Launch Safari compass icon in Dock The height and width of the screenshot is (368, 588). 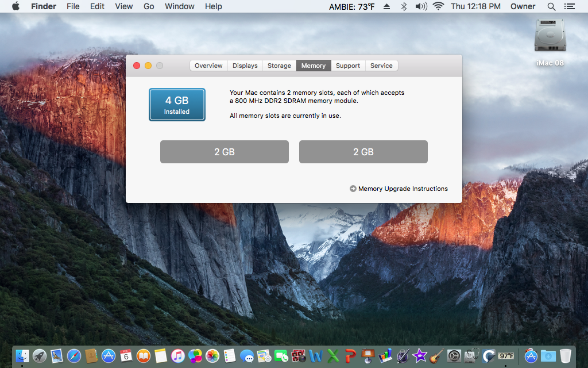74,355
